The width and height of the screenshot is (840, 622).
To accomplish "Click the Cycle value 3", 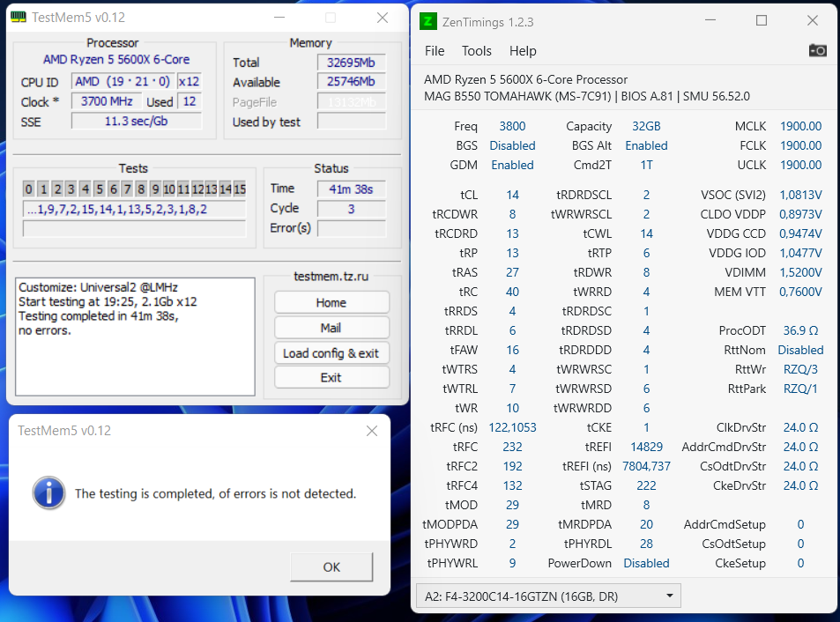I will tap(351, 209).
